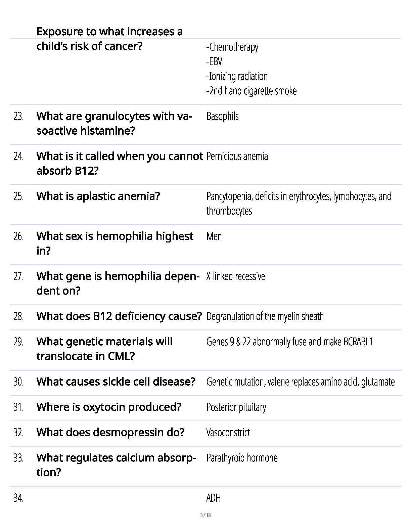Click the question about granulocytes with vasoactive histamine
Viewport: 411px width, 532px height.
coord(114,123)
